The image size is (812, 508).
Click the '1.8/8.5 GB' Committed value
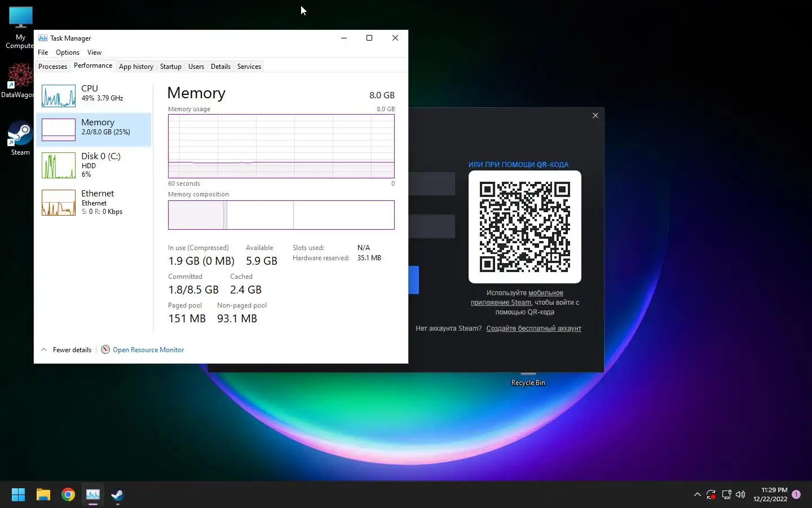(x=193, y=290)
